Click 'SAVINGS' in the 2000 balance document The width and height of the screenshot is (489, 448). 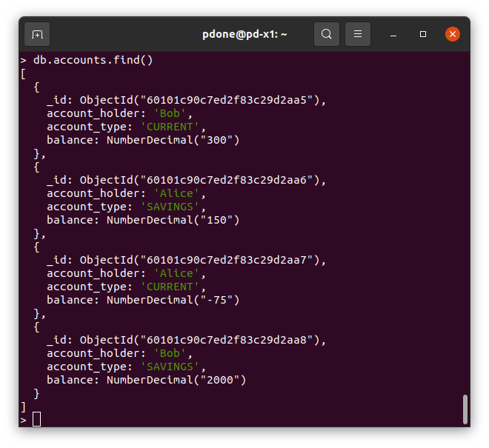[170, 367]
